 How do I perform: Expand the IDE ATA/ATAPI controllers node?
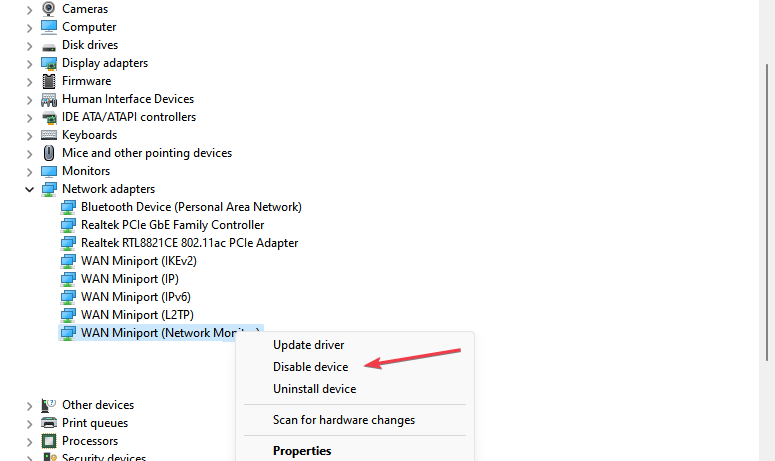[29, 118]
